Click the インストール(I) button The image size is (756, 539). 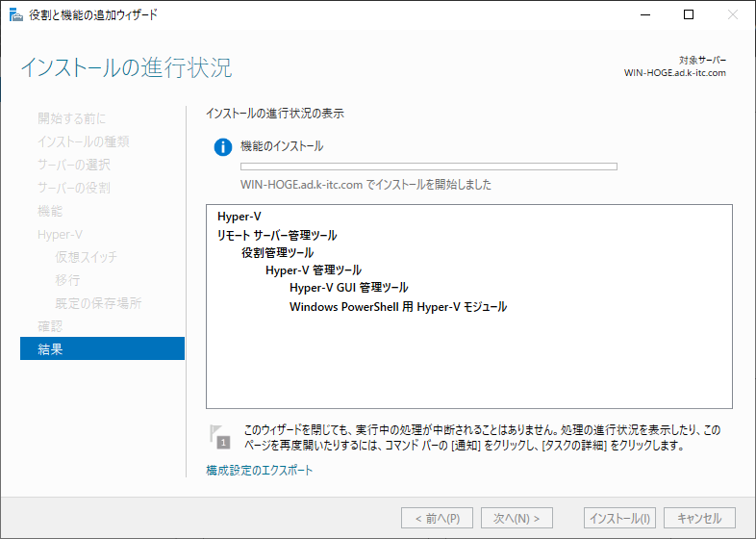(620, 518)
